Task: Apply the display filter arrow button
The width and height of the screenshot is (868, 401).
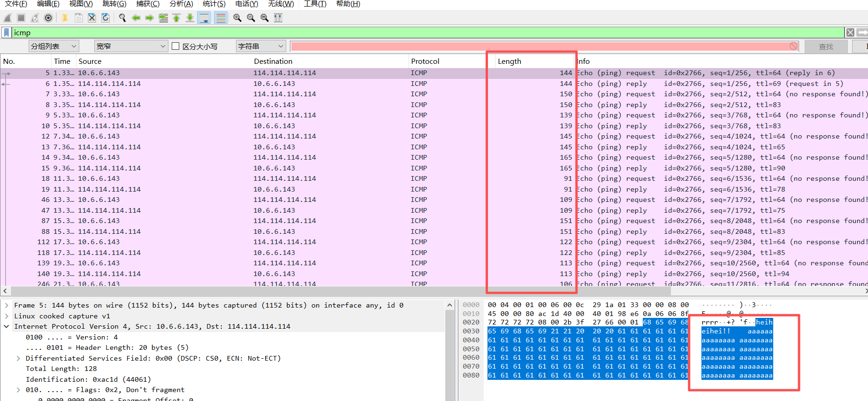Action: coord(862,32)
